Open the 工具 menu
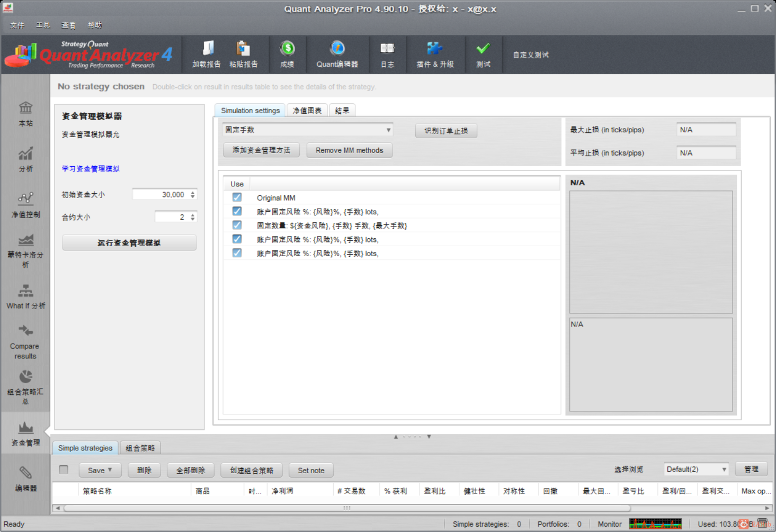The width and height of the screenshot is (776, 532). pyautogui.click(x=43, y=25)
